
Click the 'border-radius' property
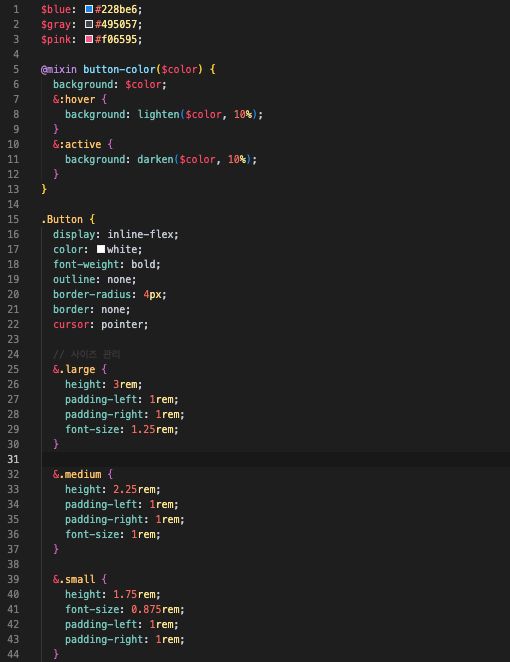pos(92,294)
